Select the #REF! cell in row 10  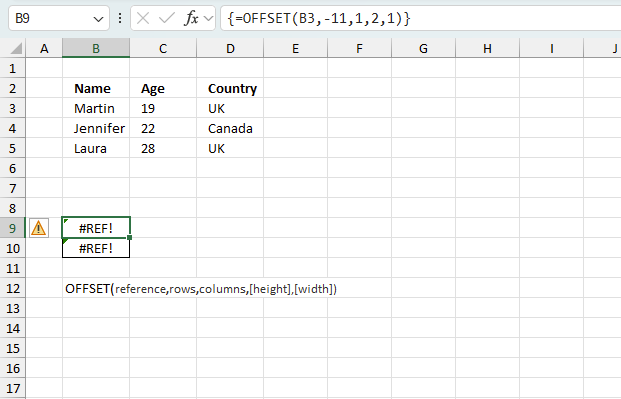coord(96,248)
